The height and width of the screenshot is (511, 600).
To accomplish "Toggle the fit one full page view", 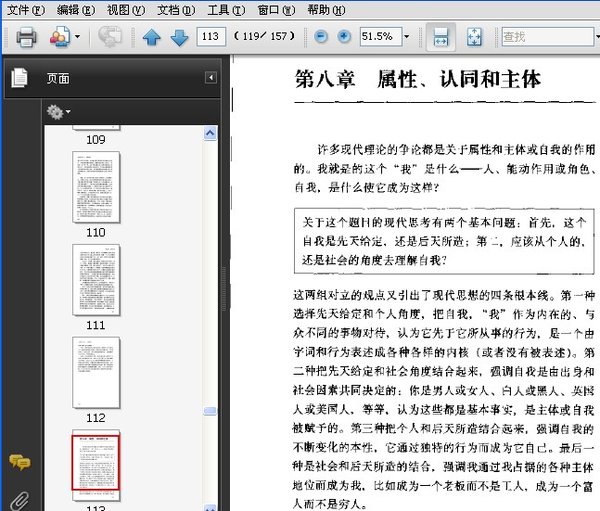I will click(x=474, y=37).
